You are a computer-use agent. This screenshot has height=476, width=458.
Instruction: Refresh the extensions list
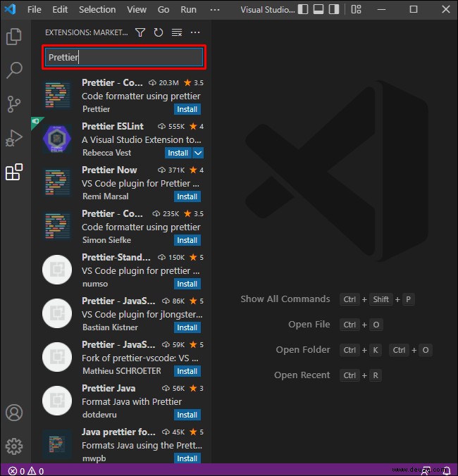pos(159,32)
